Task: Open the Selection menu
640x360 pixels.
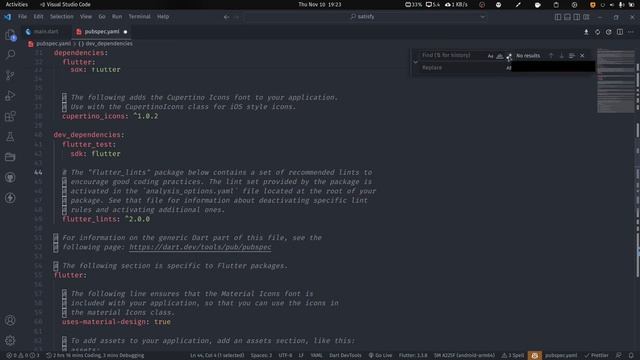Action: [62, 17]
